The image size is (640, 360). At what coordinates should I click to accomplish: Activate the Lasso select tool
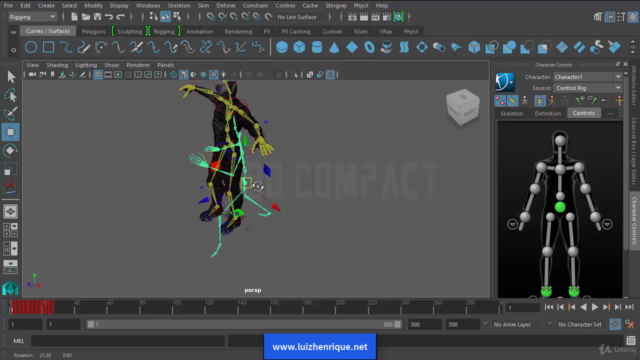(11, 95)
